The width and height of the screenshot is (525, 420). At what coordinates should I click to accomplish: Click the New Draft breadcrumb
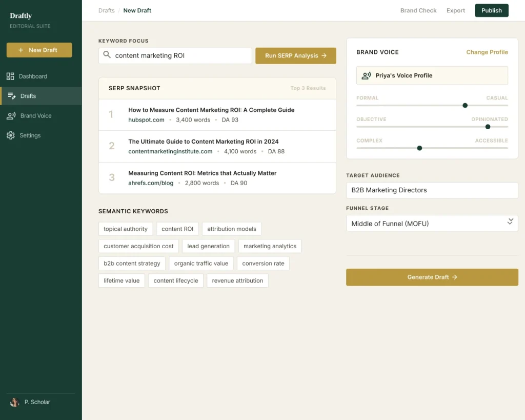(137, 10)
